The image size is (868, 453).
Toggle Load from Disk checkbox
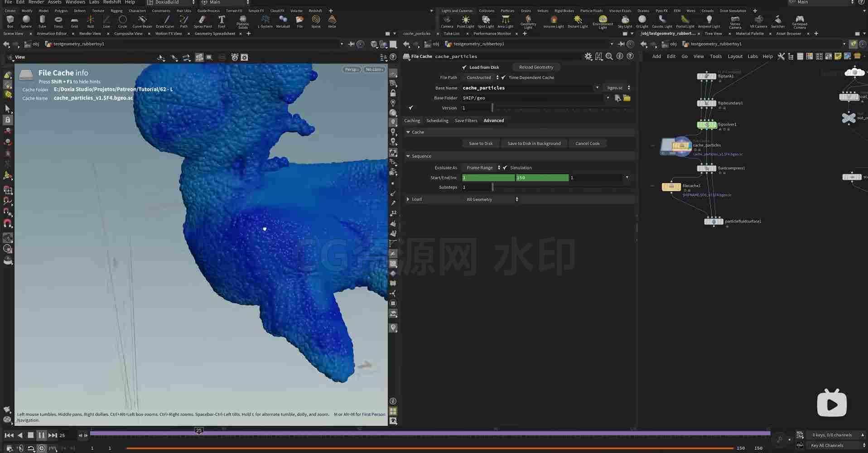(x=464, y=67)
